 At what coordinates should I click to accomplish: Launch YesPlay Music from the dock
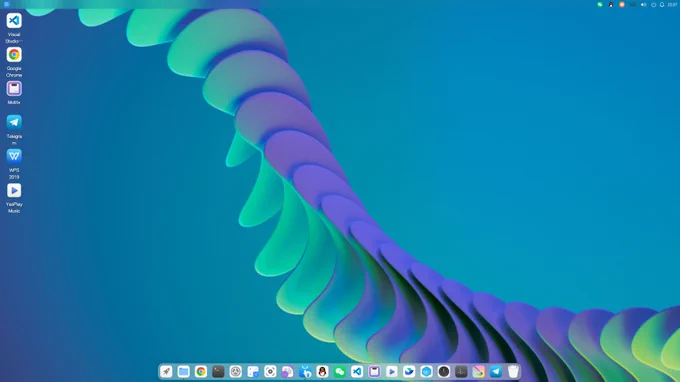coord(392,372)
